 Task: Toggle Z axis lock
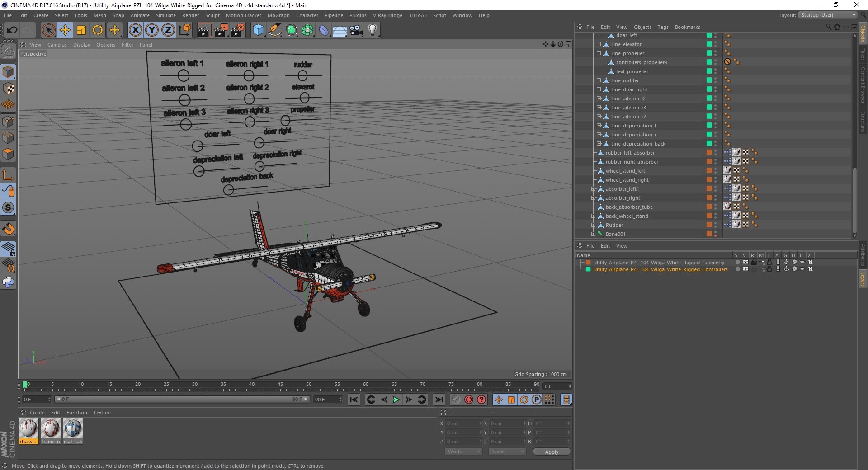tap(168, 30)
